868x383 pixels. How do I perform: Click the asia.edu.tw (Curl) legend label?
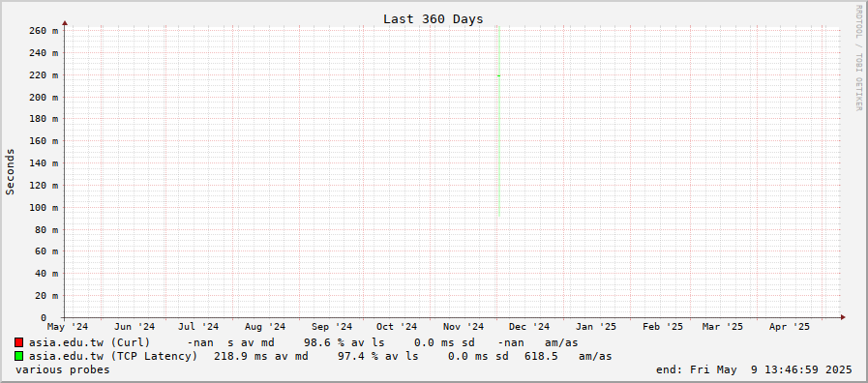coord(90,342)
